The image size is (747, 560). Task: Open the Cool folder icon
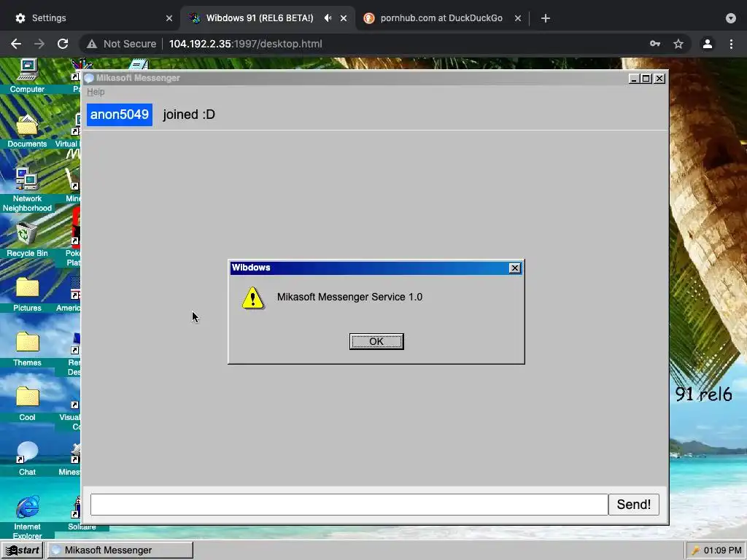coord(27,404)
